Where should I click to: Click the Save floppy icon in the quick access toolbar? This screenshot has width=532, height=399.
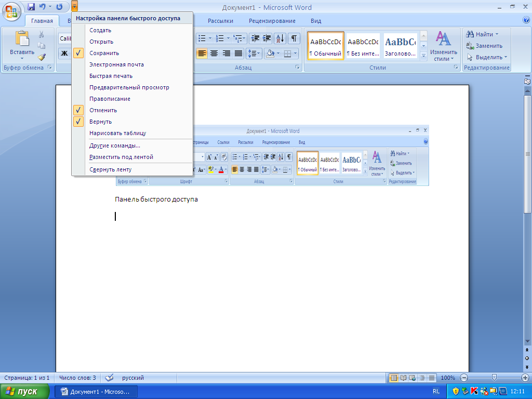pyautogui.click(x=31, y=7)
